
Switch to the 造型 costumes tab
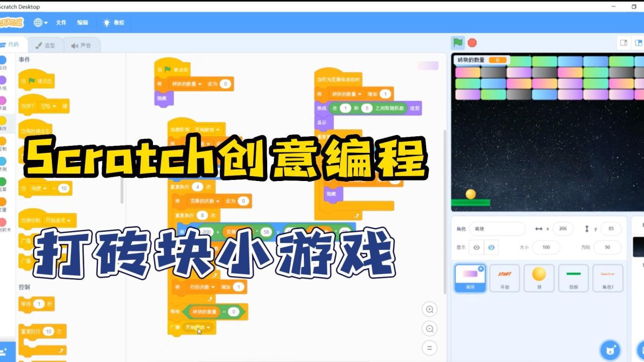45,45
